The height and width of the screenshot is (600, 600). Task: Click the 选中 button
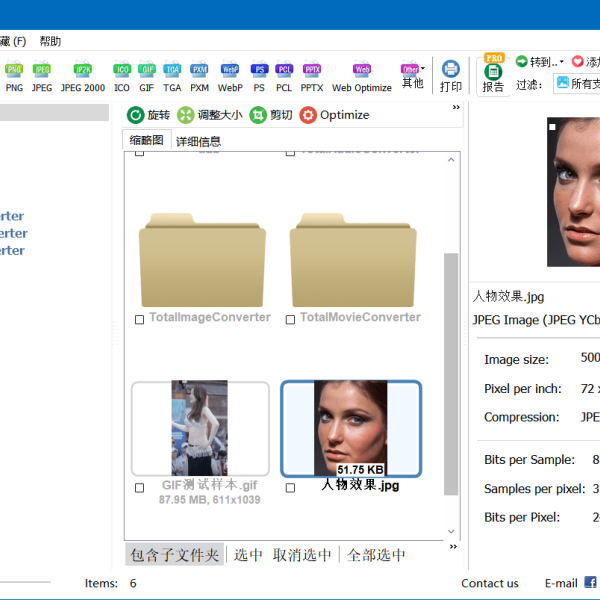[248, 555]
